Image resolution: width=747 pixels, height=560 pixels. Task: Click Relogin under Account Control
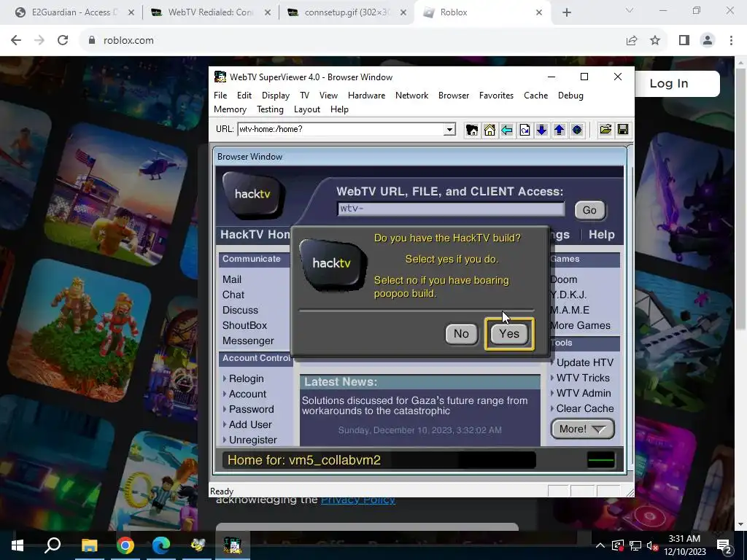click(x=246, y=378)
